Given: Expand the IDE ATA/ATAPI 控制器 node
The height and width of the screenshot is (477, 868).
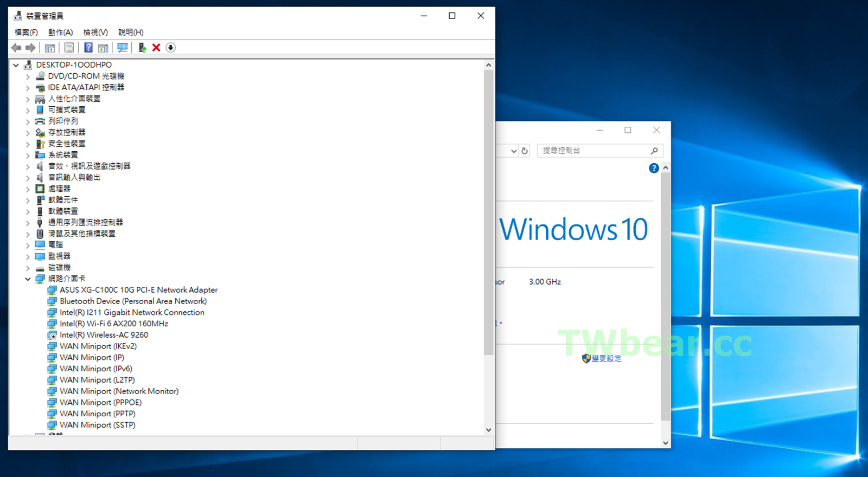Looking at the screenshot, I should pos(28,88).
